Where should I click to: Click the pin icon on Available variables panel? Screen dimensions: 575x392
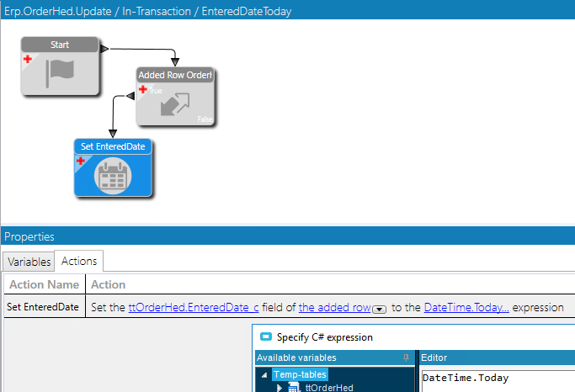(406, 358)
